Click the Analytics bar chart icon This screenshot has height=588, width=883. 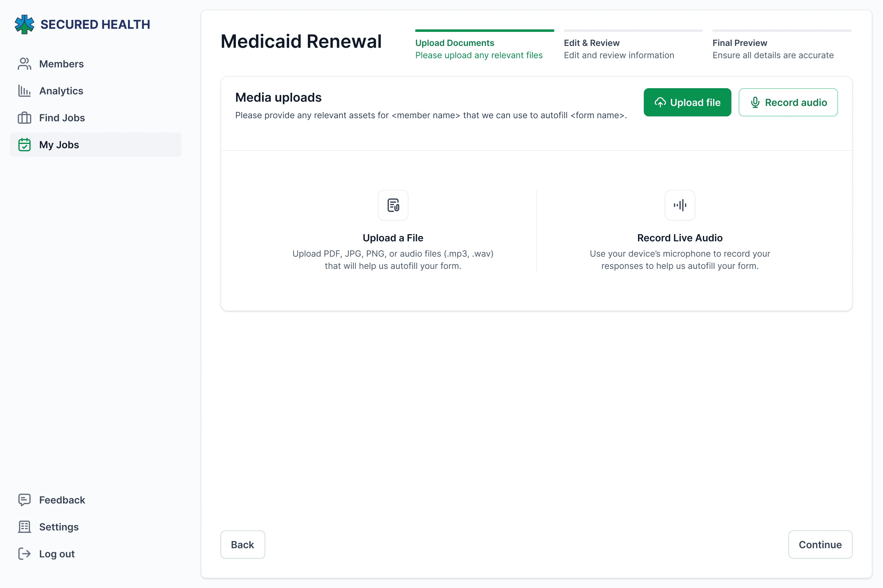pyautogui.click(x=25, y=91)
